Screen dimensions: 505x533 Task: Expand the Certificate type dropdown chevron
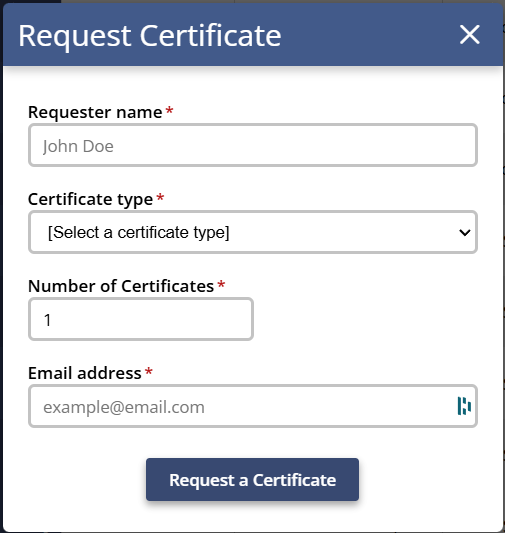[x=465, y=233]
